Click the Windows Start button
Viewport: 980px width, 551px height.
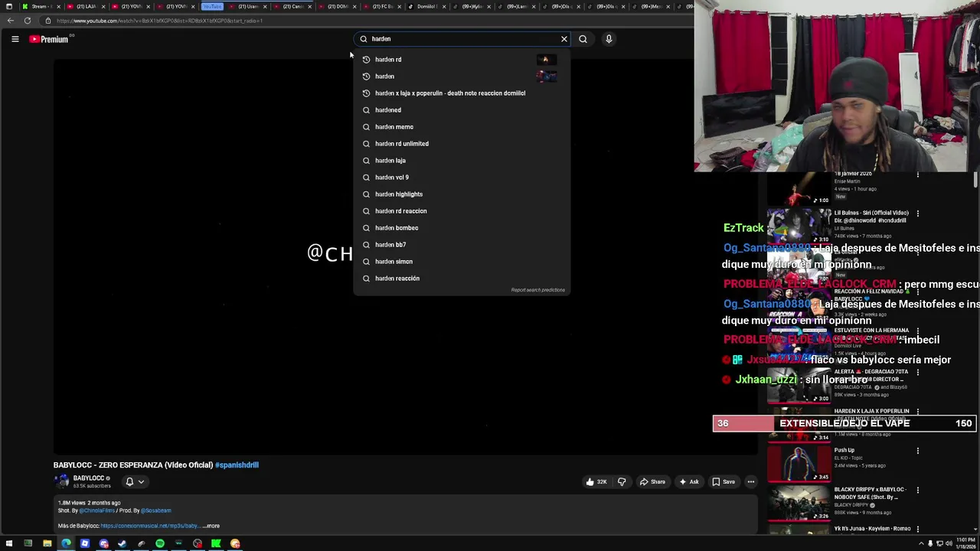coord(9,544)
